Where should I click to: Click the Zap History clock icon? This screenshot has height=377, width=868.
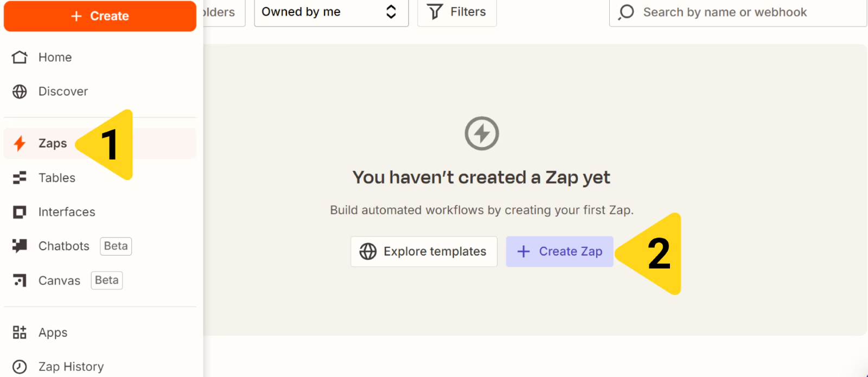[20, 366]
